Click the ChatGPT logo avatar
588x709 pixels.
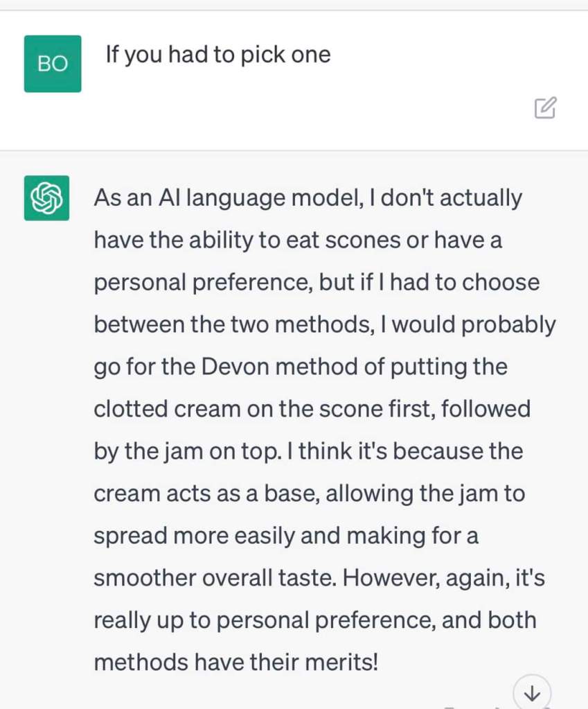pos(46,198)
